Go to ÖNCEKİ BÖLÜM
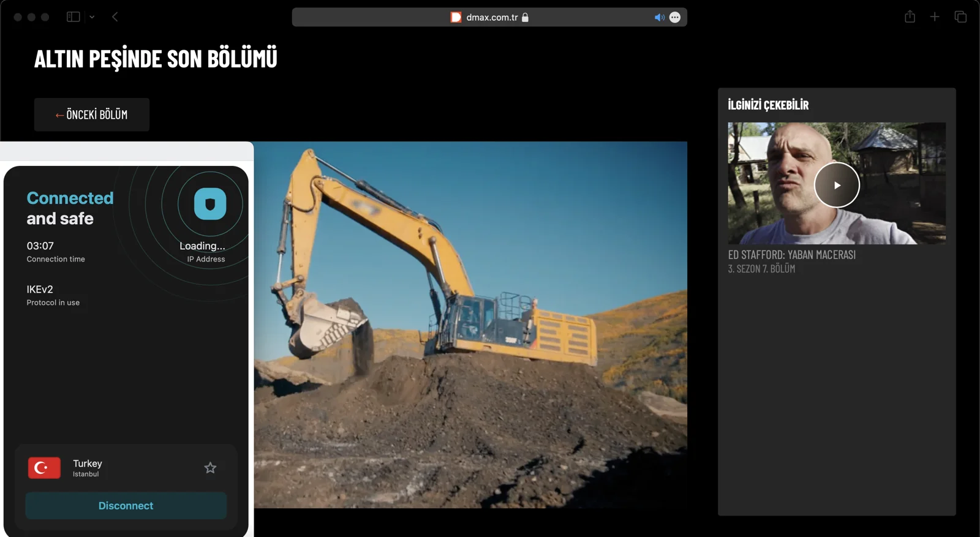Image resolution: width=980 pixels, height=537 pixels. 92,115
